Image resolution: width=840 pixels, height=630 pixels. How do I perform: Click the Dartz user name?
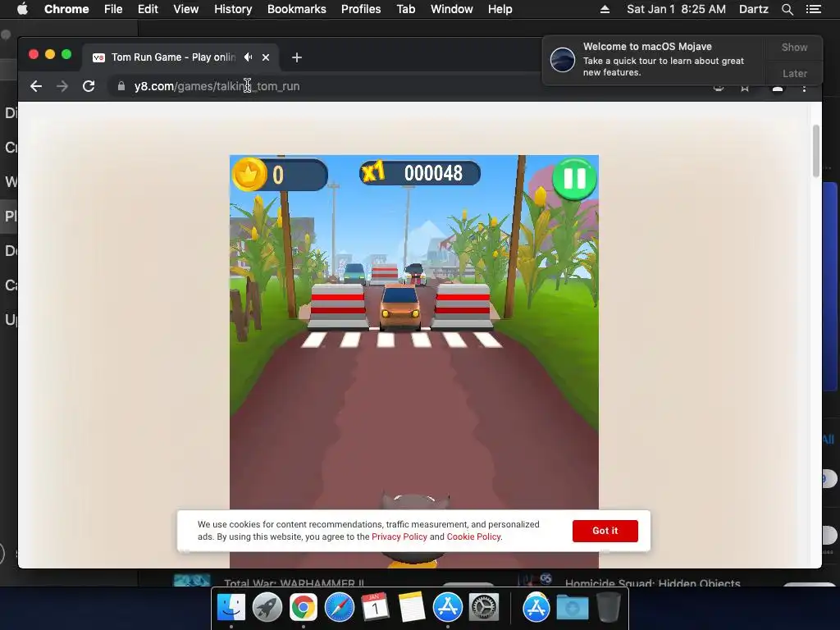pyautogui.click(x=753, y=9)
